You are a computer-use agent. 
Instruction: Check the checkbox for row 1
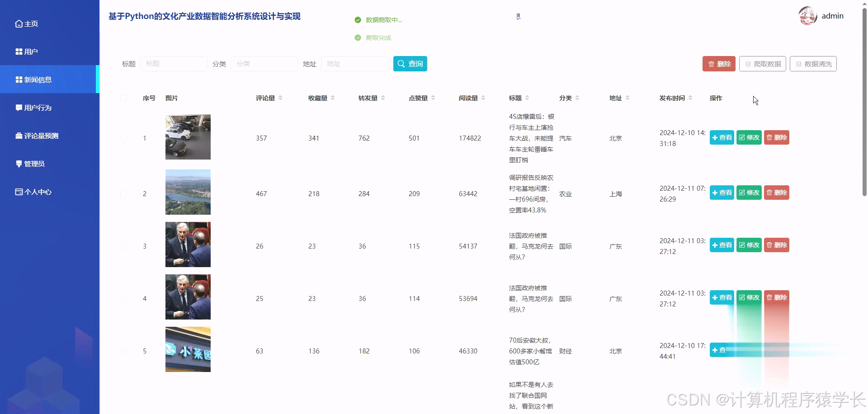click(123, 138)
